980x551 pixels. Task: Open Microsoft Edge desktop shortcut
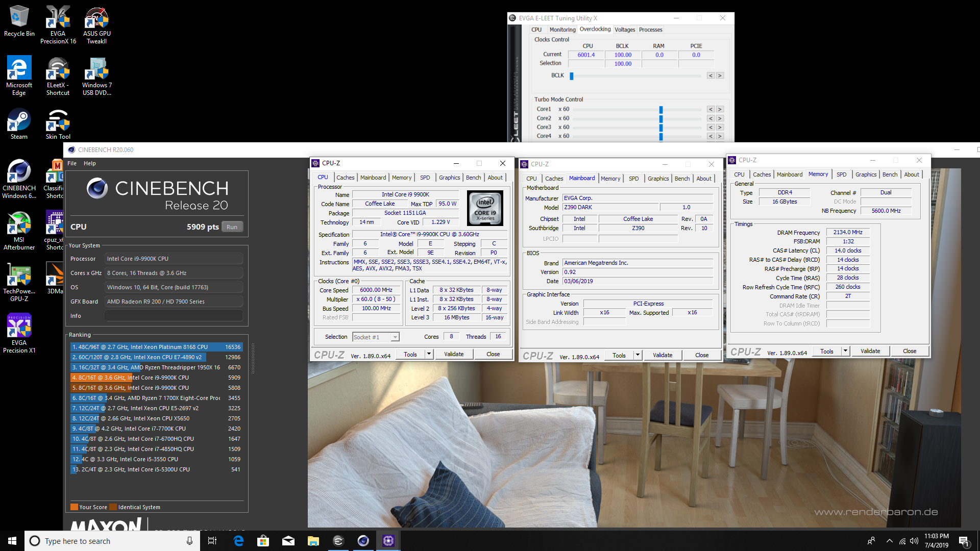click(19, 76)
